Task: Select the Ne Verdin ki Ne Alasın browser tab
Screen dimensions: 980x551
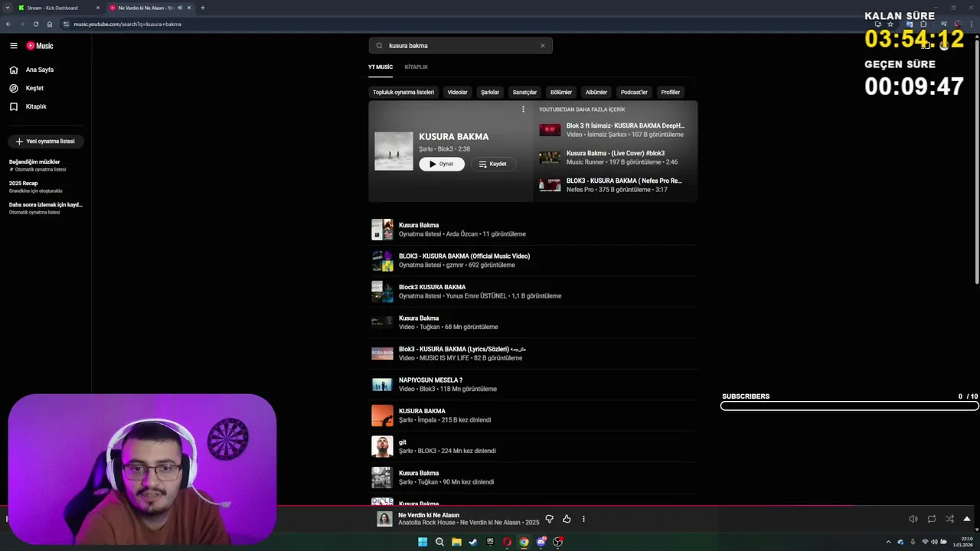Action: pyautogui.click(x=150, y=8)
